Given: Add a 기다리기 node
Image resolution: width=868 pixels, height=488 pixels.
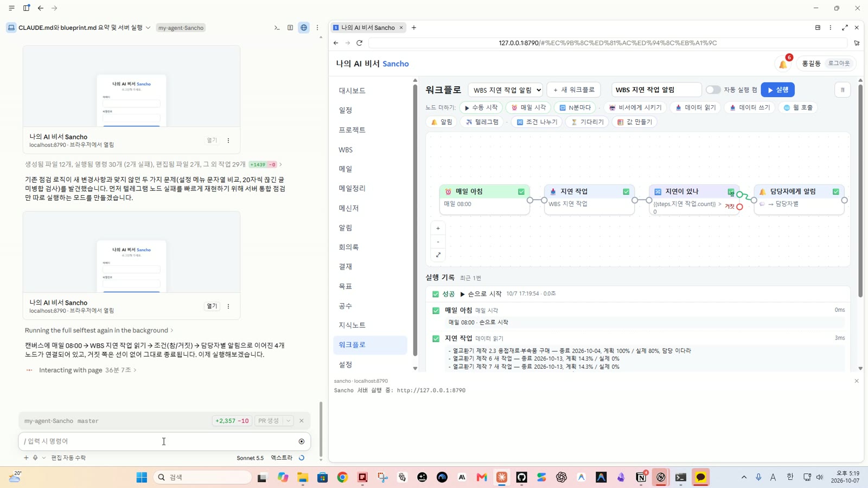Looking at the screenshot, I should [x=588, y=122].
